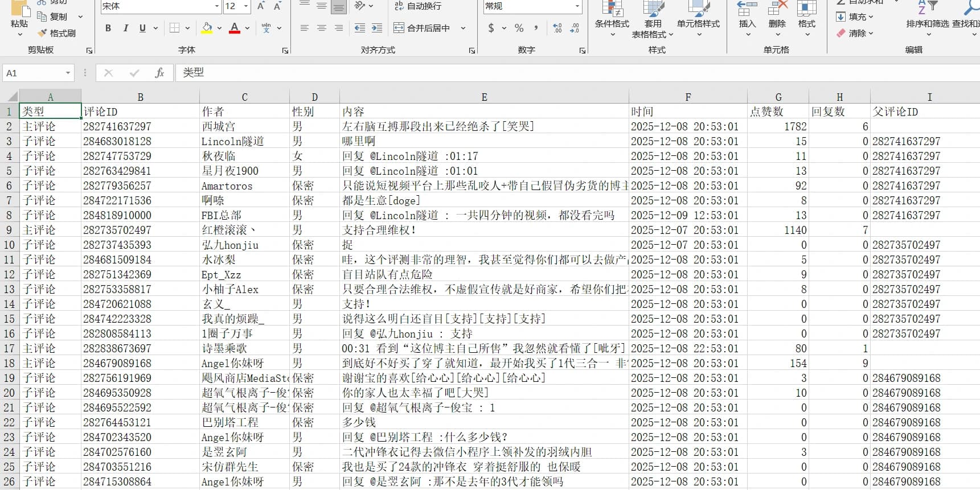This screenshot has width=980, height=490.
Task: Toggle italic formatting
Action: point(125,28)
